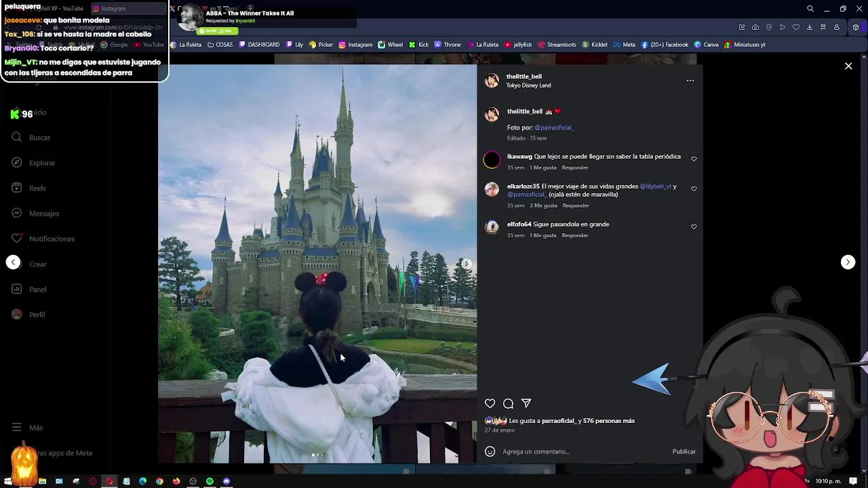
Task: Like elkarlozc35's comment
Action: [694, 189]
